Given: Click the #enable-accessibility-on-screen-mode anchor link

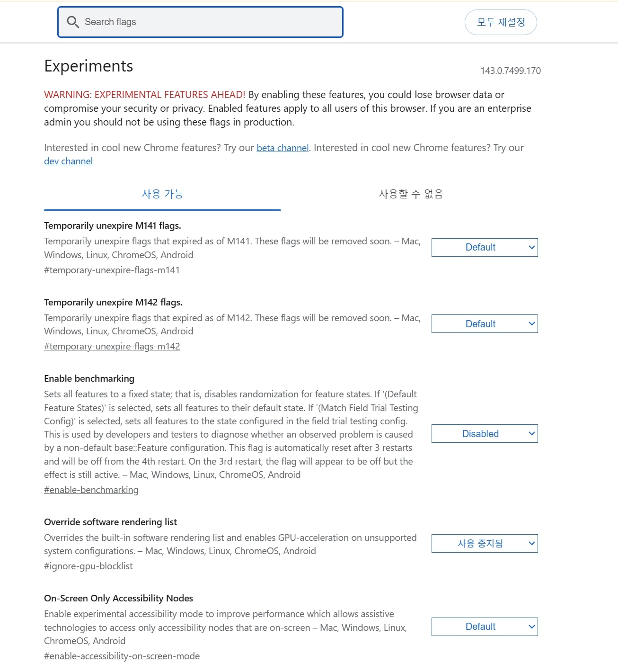Looking at the screenshot, I should point(122,656).
